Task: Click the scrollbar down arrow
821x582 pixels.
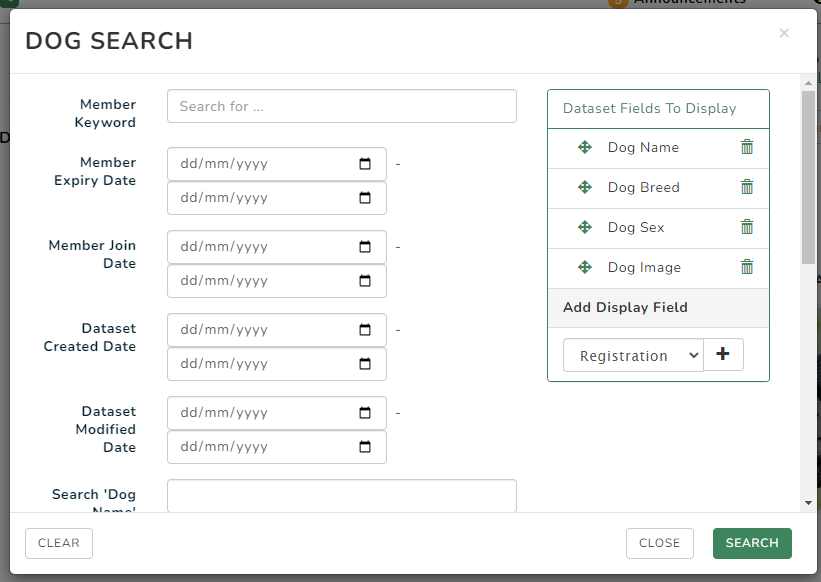Action: [808, 503]
